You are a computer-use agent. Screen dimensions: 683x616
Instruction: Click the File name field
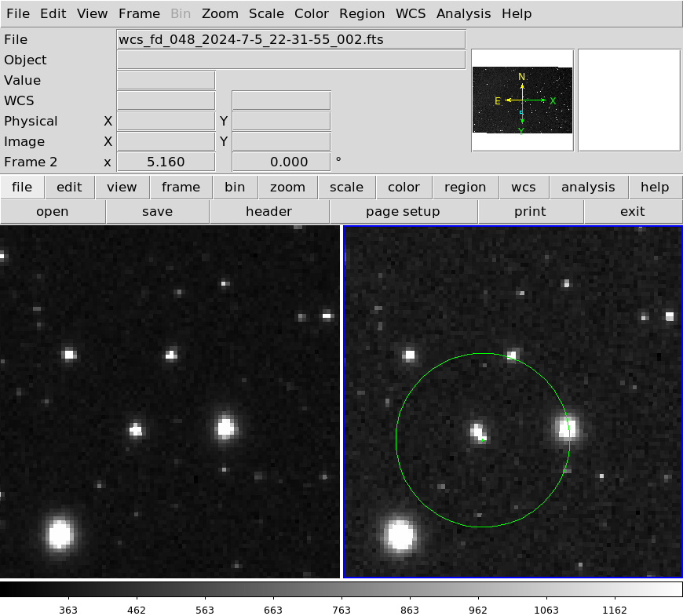pos(291,39)
